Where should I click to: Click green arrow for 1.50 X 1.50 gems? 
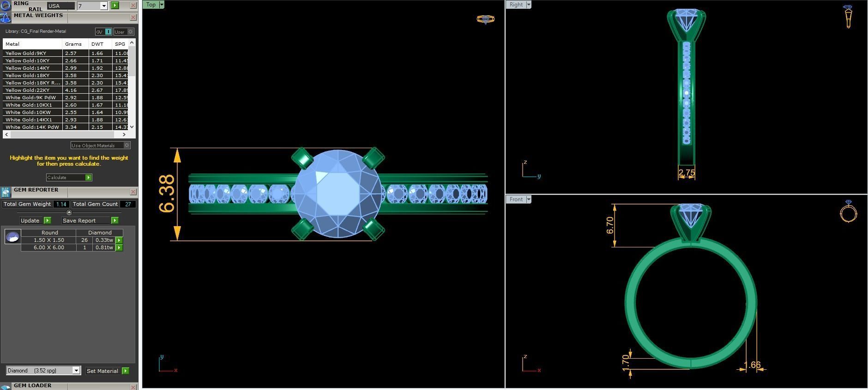click(119, 240)
